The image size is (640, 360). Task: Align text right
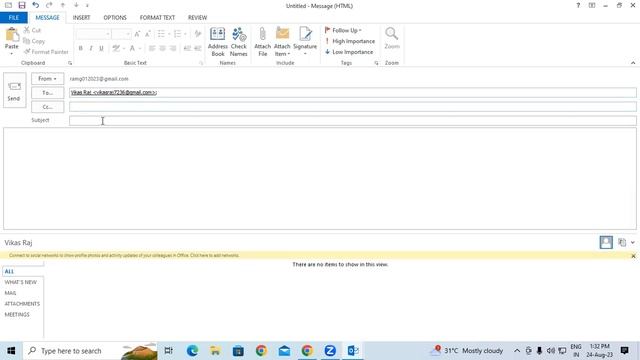point(173,48)
